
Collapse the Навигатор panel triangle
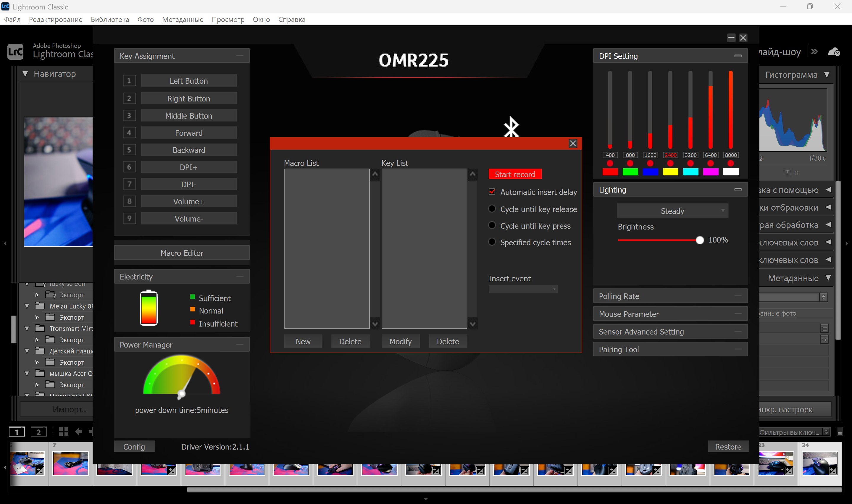(25, 74)
